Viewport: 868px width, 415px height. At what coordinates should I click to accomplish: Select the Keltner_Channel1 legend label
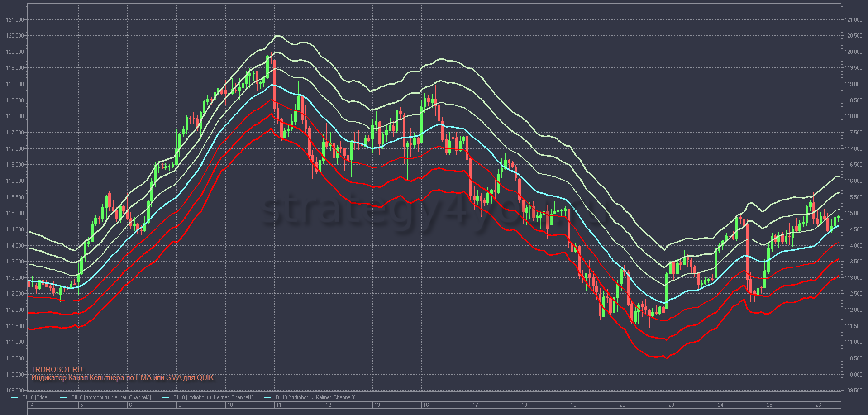click(x=213, y=397)
